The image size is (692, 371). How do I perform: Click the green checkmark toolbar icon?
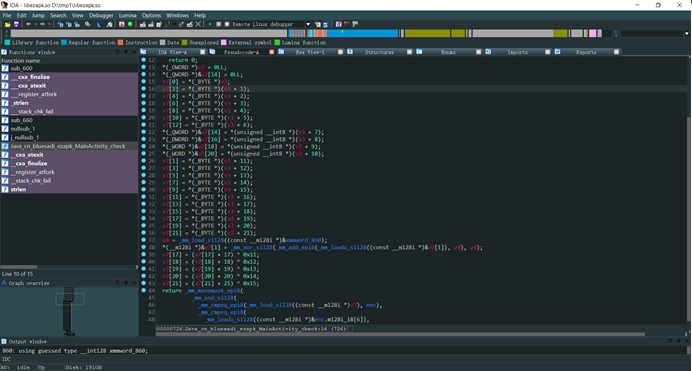coord(167,24)
